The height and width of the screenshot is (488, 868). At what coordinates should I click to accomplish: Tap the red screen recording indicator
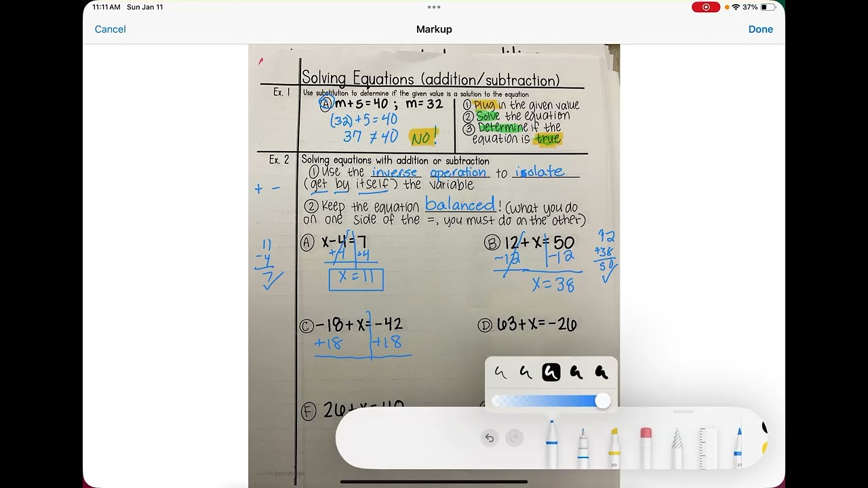[706, 7]
